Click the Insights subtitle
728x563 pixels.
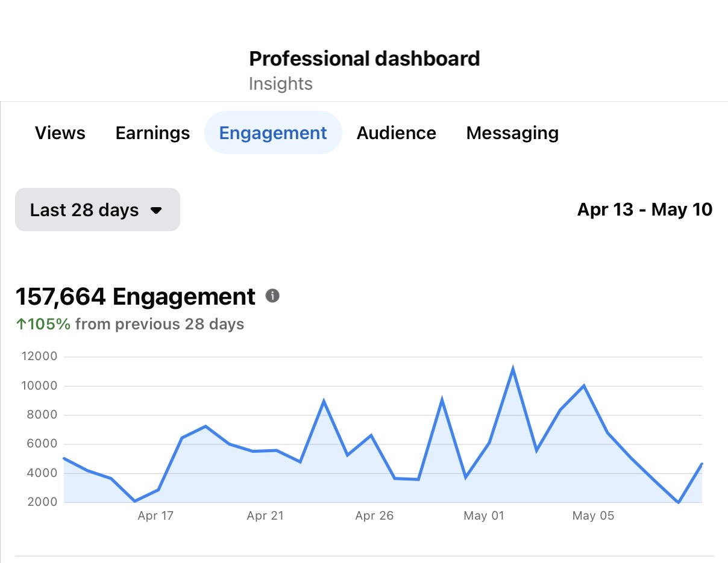click(x=281, y=84)
